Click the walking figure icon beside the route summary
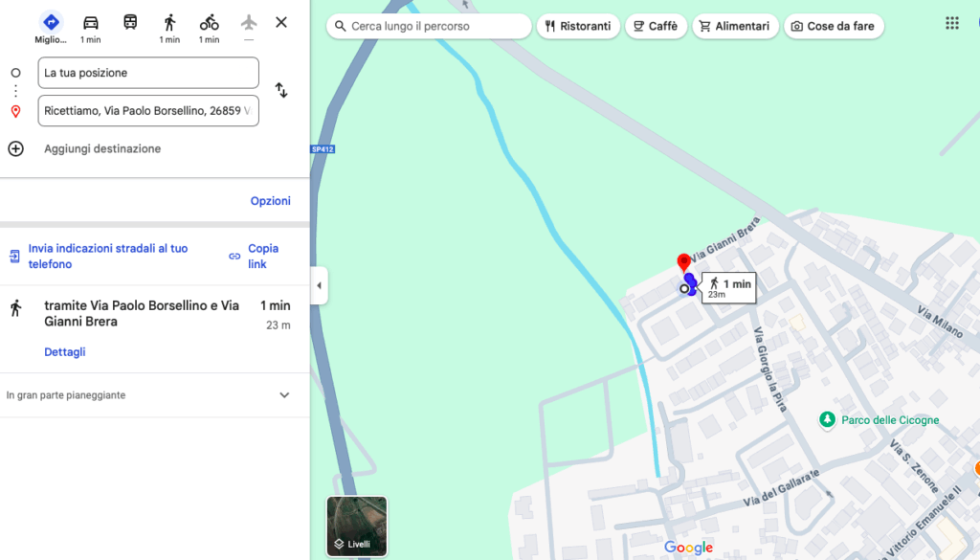This screenshot has height=560, width=980. point(16,307)
